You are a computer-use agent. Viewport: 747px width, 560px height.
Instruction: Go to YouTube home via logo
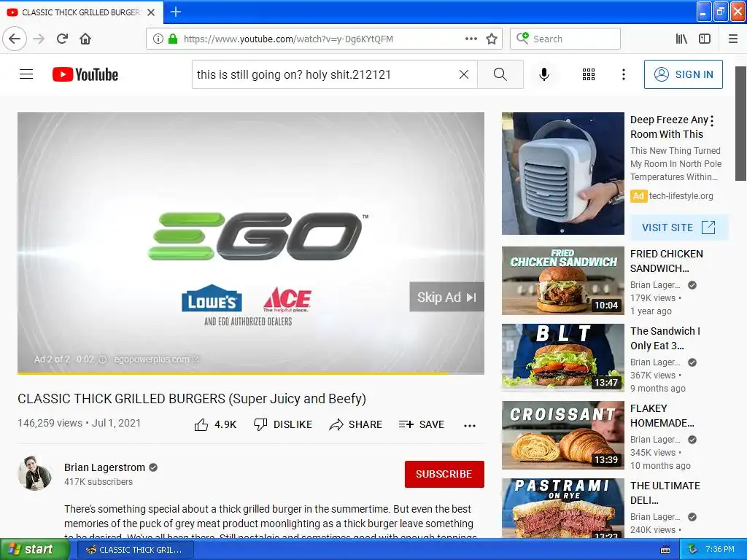coord(85,74)
